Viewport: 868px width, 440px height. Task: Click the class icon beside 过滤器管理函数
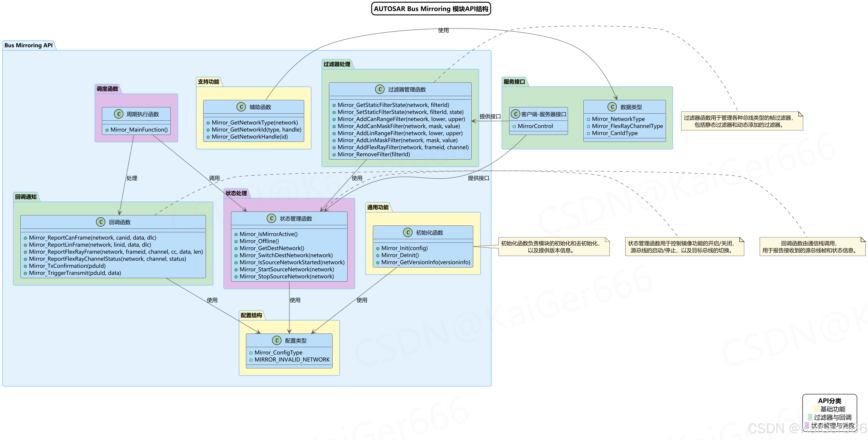(x=380, y=89)
